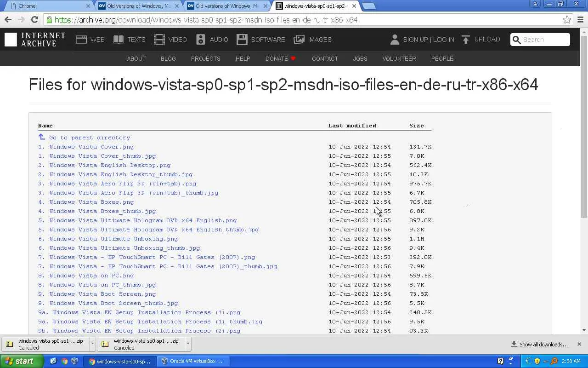The image size is (588, 368).
Task: Open 1. Windows Vista Cover.png
Action: coord(86,147)
